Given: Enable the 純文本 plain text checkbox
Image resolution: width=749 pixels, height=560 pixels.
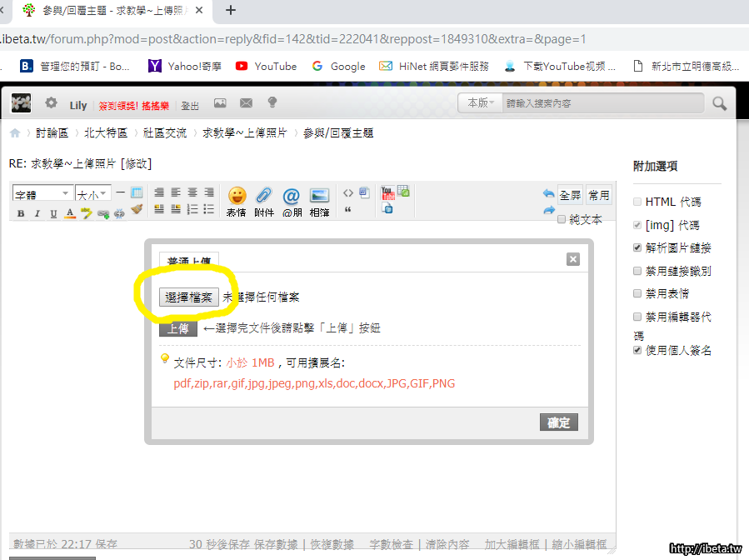Looking at the screenshot, I should point(562,220).
